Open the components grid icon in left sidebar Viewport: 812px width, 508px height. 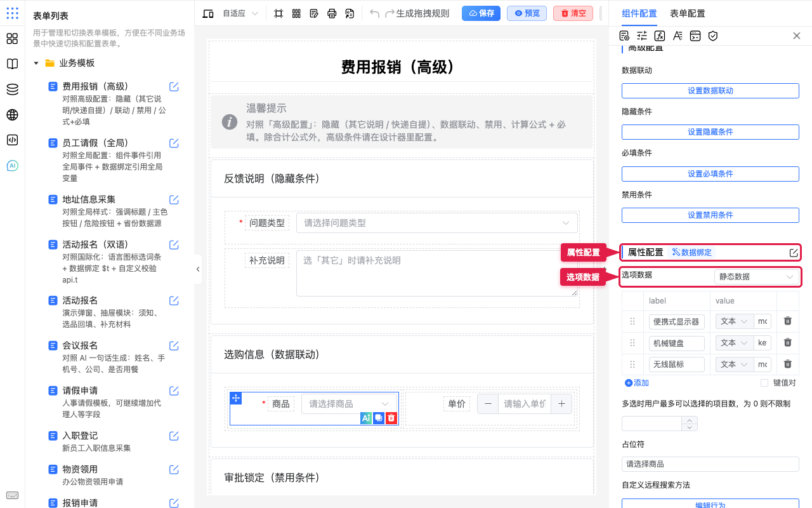tap(12, 39)
